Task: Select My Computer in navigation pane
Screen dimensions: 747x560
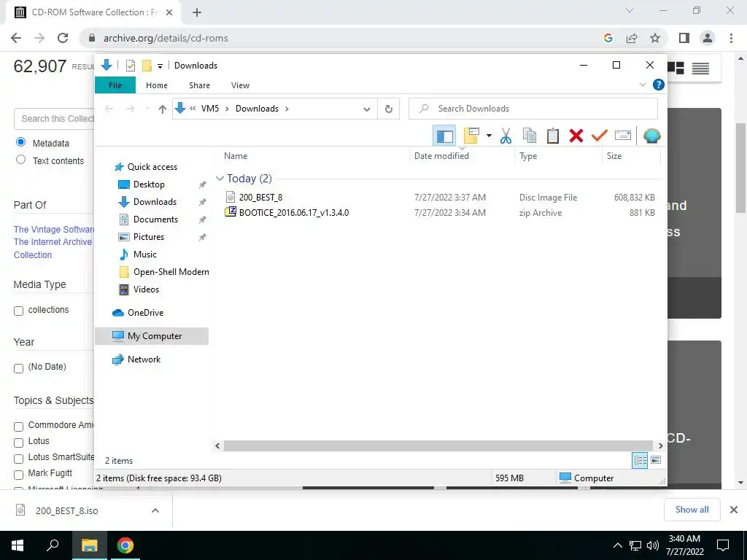Action: 152,336
